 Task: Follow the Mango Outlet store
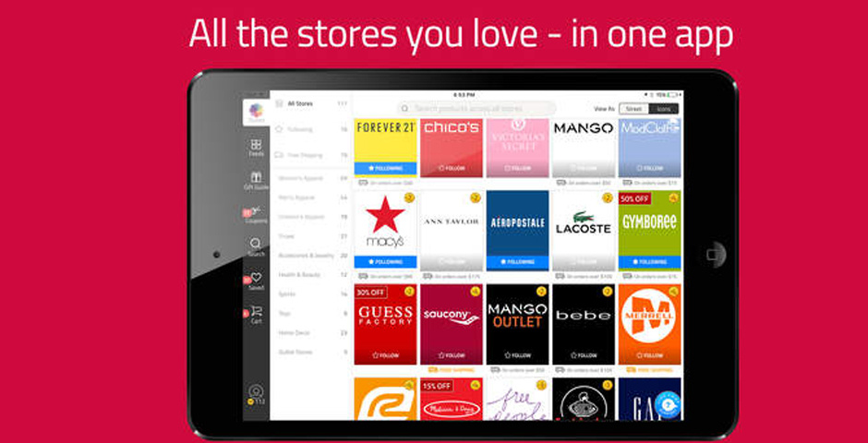518,355
